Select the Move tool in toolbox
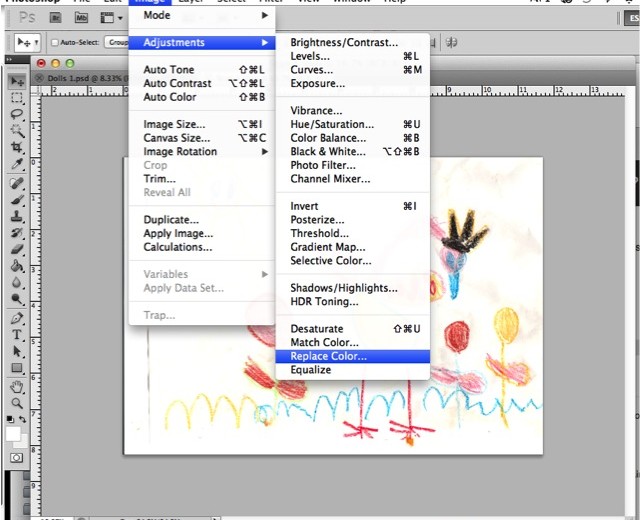 coord(17,81)
